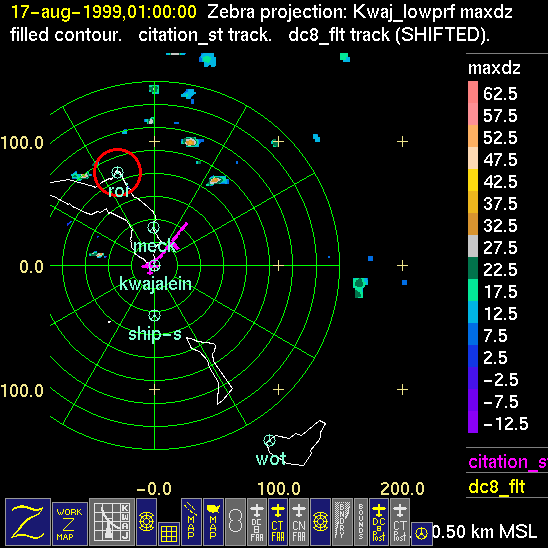
Task: Click the second range rings icon
Action: coord(320,522)
